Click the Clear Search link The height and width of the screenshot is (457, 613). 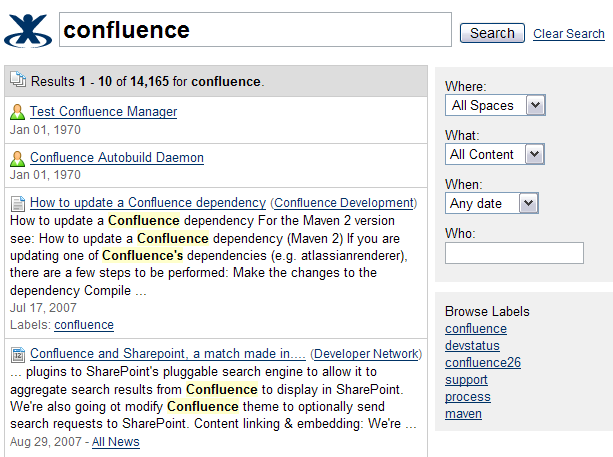(569, 34)
